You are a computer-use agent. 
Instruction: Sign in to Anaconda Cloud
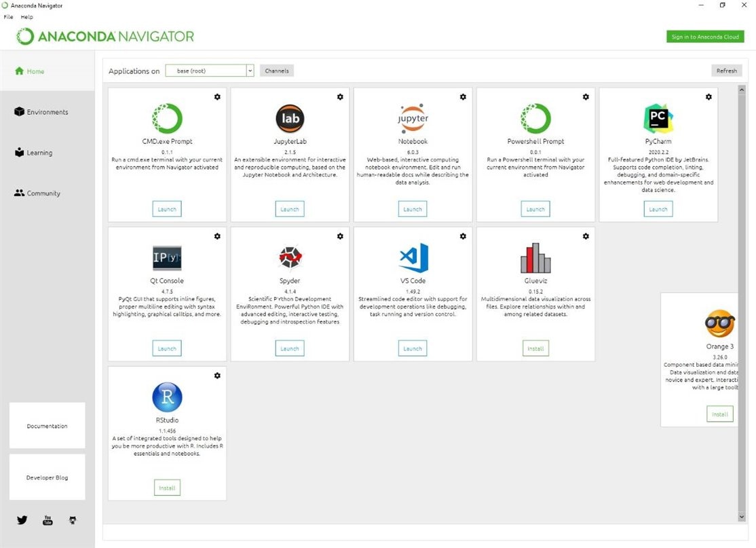[x=705, y=37]
